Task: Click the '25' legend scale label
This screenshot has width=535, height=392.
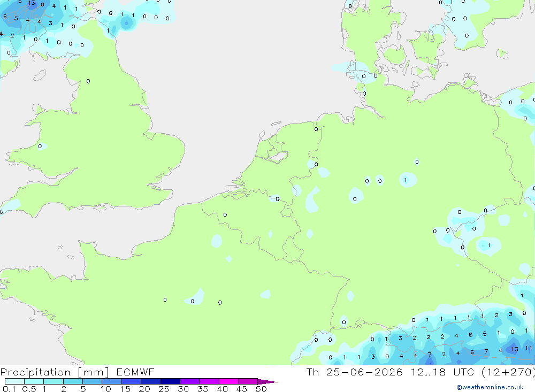Action: [164, 389]
